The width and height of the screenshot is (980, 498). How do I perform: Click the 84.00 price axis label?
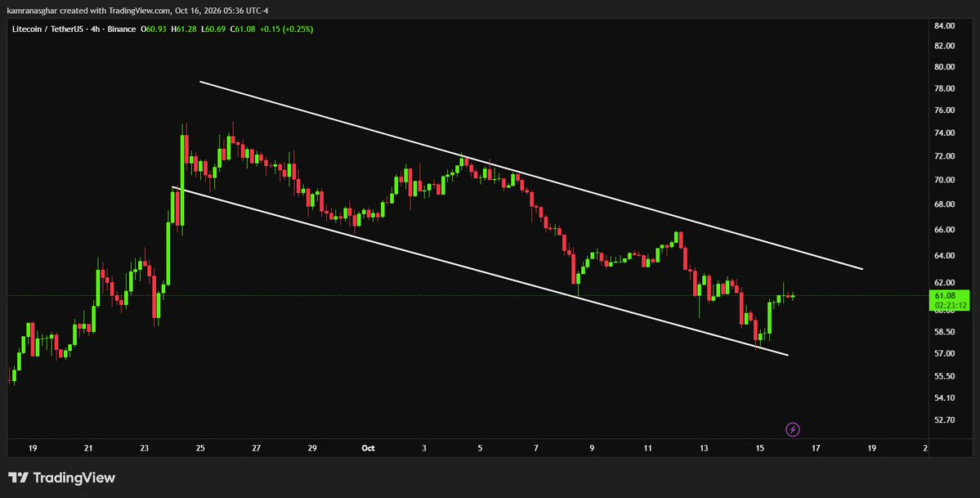coord(945,25)
